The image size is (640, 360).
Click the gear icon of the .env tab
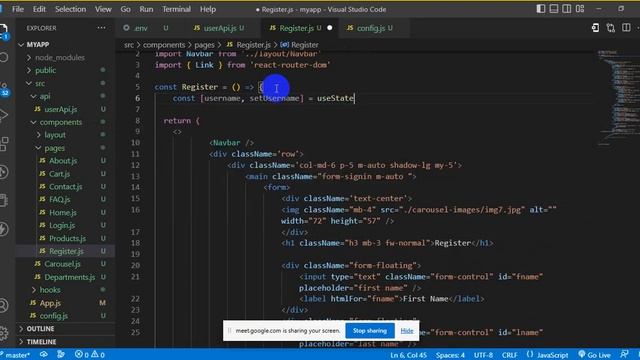click(x=127, y=28)
